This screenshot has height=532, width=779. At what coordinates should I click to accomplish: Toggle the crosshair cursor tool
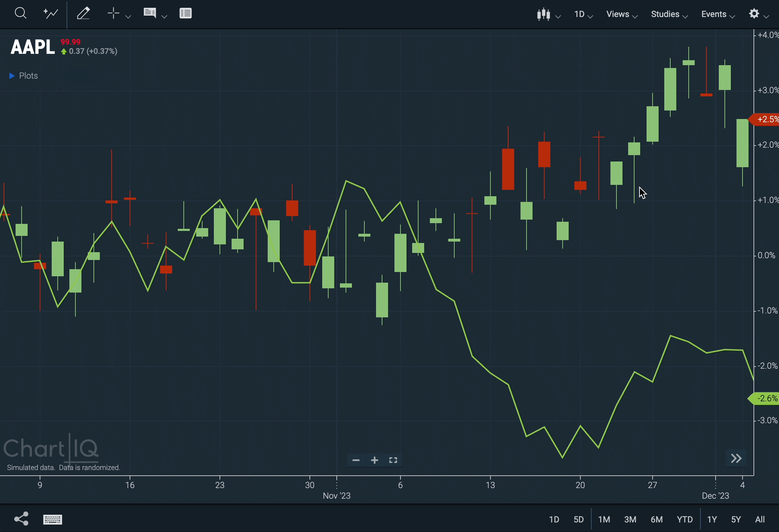point(113,13)
